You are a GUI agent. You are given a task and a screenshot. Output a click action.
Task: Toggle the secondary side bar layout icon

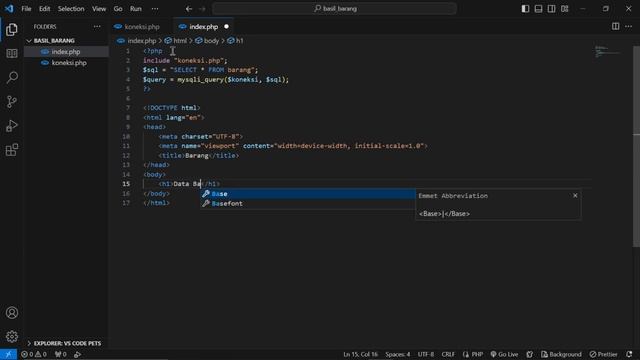click(x=551, y=9)
